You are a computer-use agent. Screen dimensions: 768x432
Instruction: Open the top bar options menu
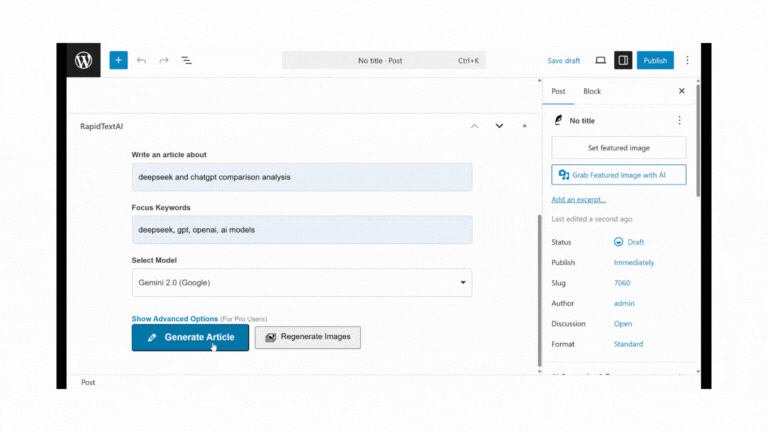tap(687, 61)
